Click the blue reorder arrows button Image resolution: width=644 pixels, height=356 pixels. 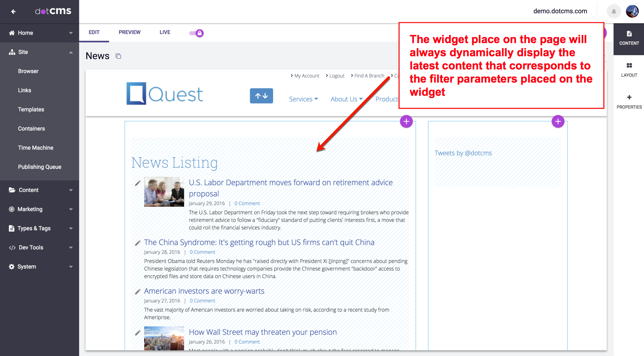pos(262,96)
